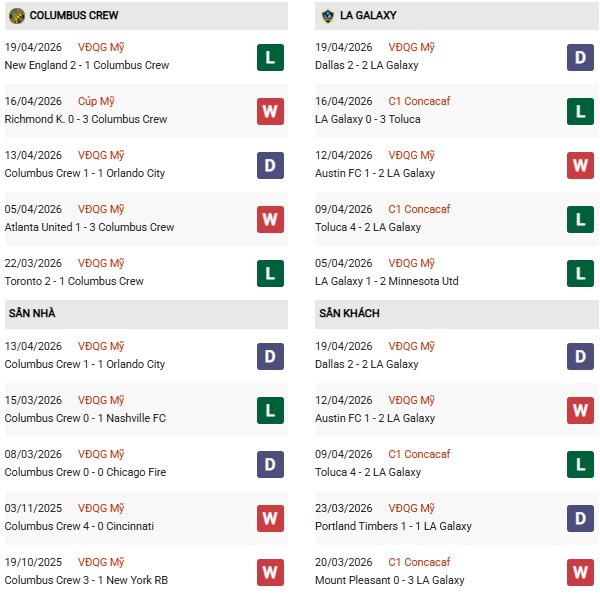The width and height of the screenshot is (600, 594).
Task: Click the LA Galaxy team logo
Action: (x=327, y=15)
